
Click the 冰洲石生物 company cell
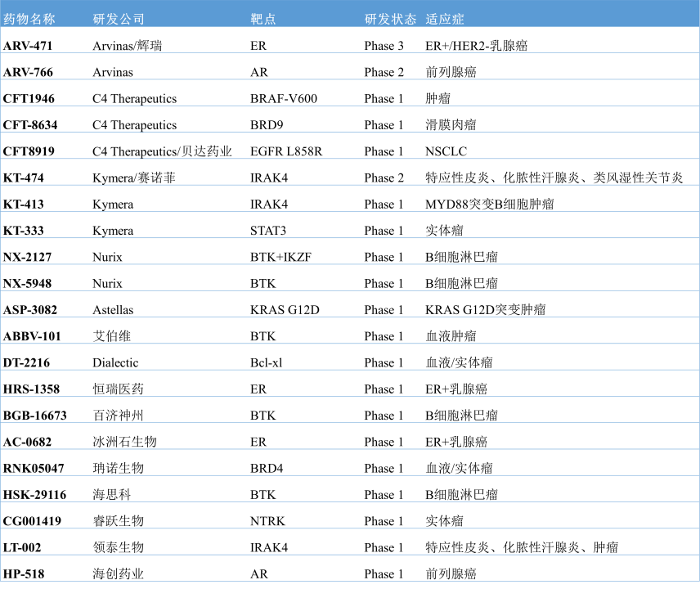[x=124, y=442]
